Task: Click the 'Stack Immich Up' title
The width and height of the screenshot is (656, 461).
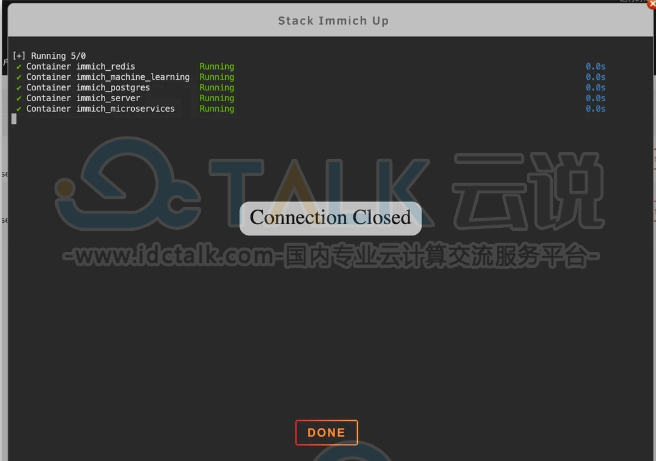Action: [x=333, y=21]
